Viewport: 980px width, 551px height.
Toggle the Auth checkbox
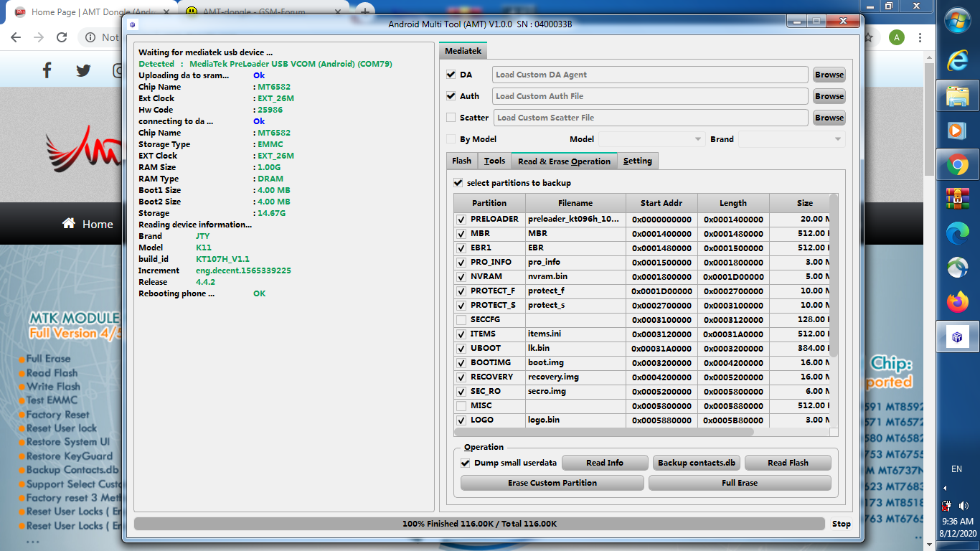click(451, 96)
